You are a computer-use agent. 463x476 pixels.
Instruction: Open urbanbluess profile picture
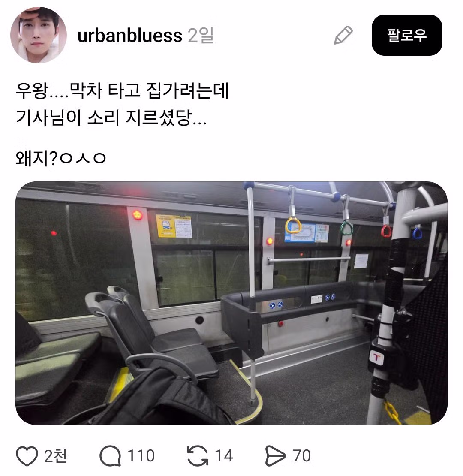click(39, 35)
